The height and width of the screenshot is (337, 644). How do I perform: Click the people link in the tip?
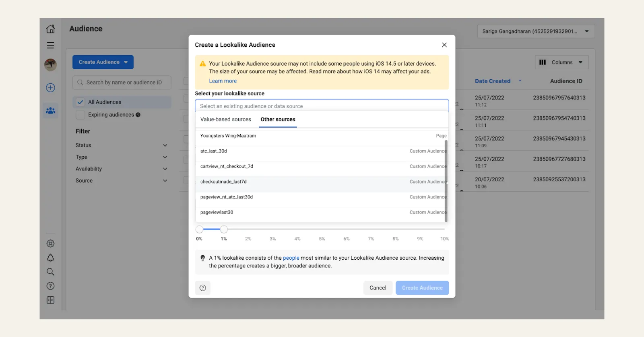(291, 258)
